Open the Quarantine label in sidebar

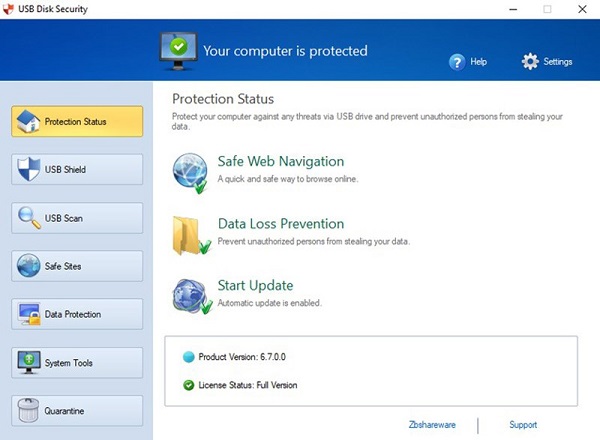click(x=64, y=411)
